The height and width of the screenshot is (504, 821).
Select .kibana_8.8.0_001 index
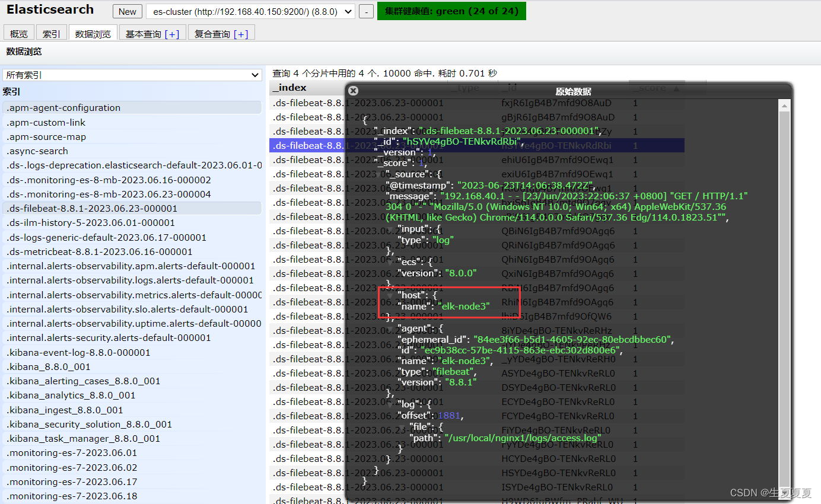pos(132,366)
